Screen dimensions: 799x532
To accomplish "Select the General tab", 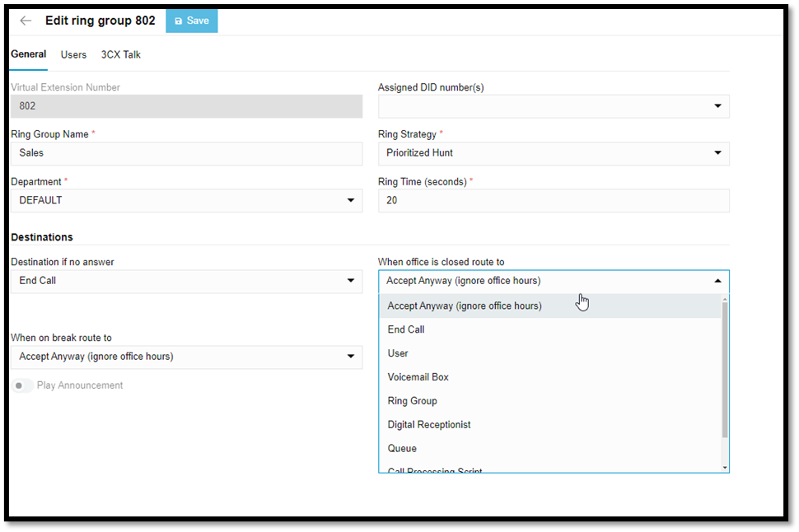I will pyautogui.click(x=28, y=54).
